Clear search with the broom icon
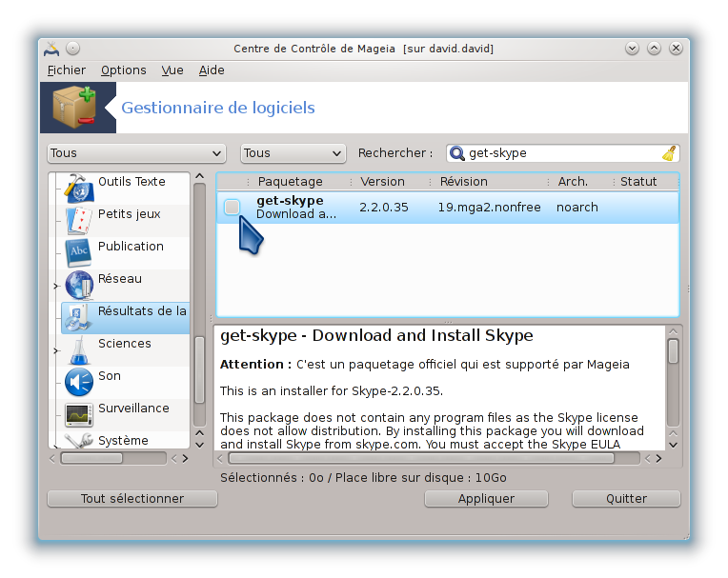The height and width of the screenshot is (578, 728). [x=669, y=153]
